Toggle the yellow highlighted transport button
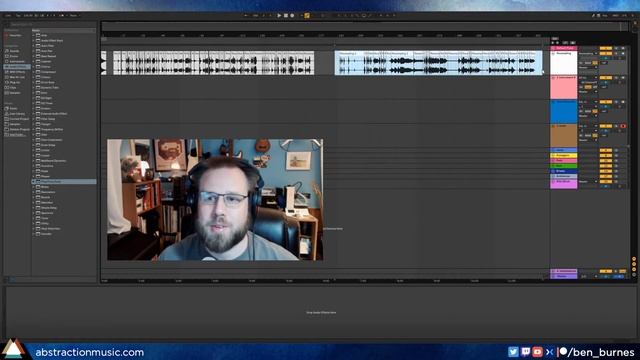This screenshot has height=360, width=640. tap(307, 16)
